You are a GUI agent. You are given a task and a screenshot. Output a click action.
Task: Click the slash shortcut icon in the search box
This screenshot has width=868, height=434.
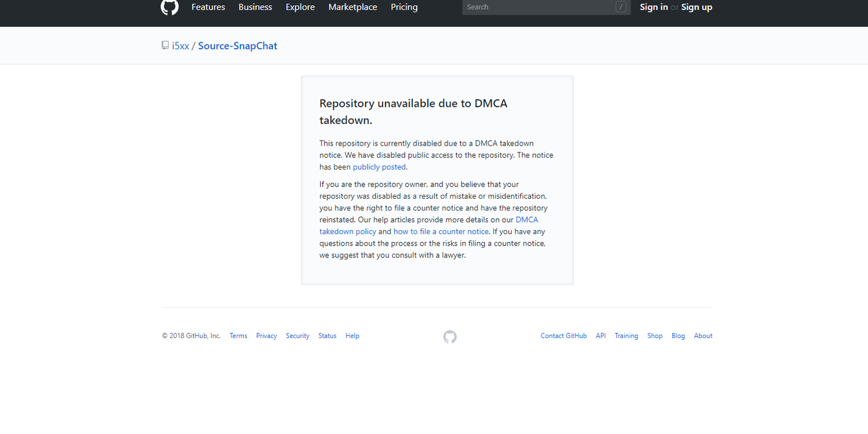coord(621,7)
